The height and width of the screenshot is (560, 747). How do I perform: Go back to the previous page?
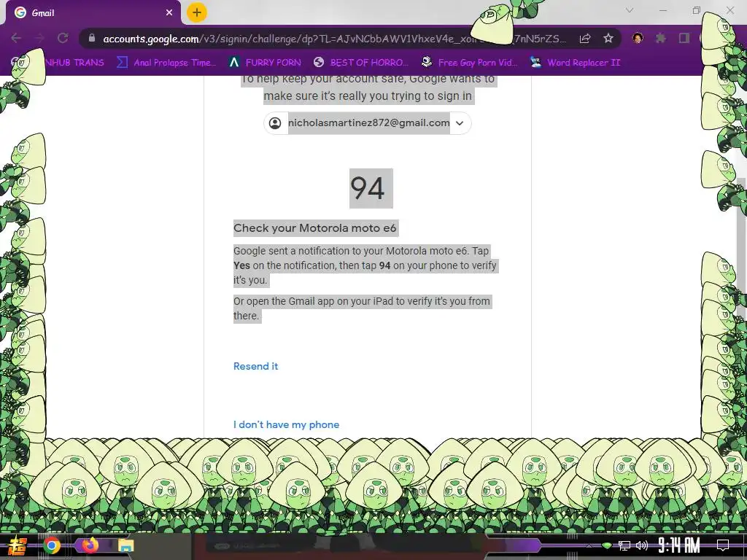pos(16,38)
